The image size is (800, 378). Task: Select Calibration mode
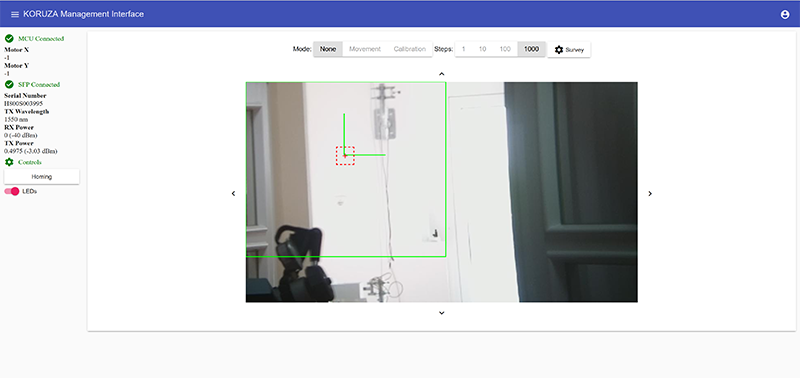click(x=410, y=49)
